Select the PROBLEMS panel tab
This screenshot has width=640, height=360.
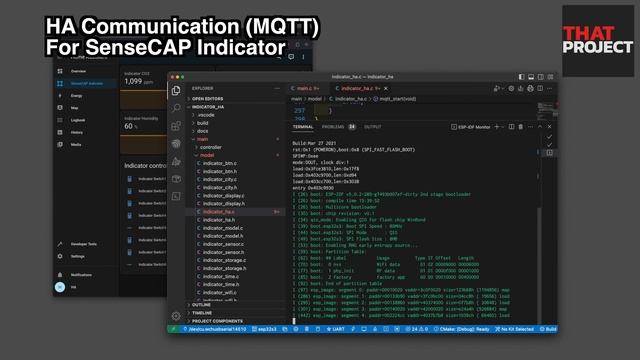338,127
